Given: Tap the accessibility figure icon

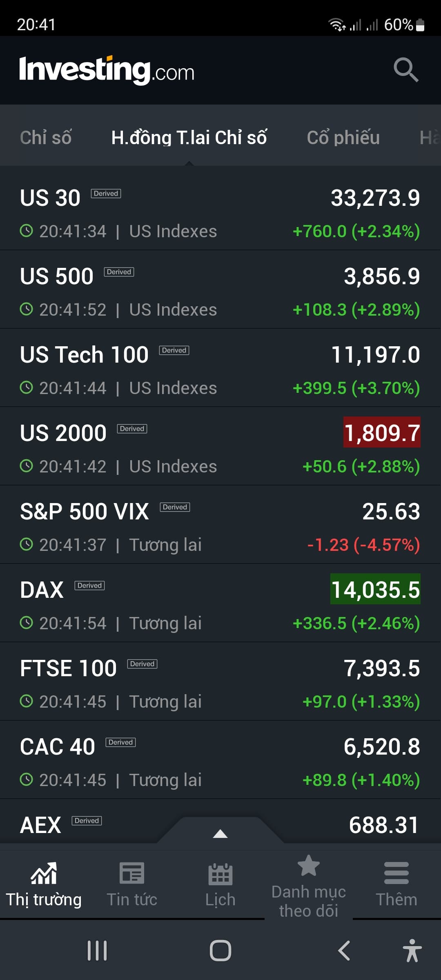Looking at the screenshot, I should (x=412, y=951).
